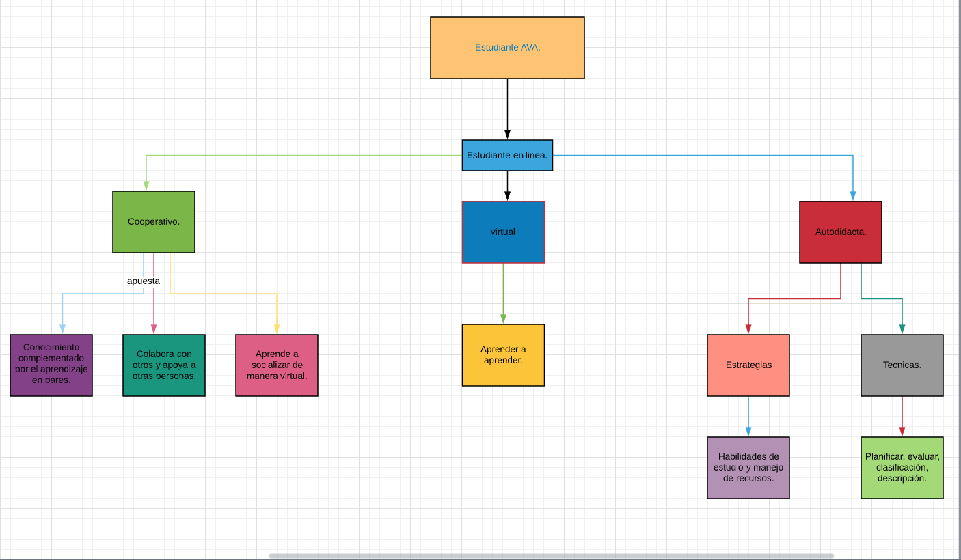This screenshot has height=560, width=961.
Task: Click the "Estudiante en linea." blue node
Action: [x=507, y=155]
